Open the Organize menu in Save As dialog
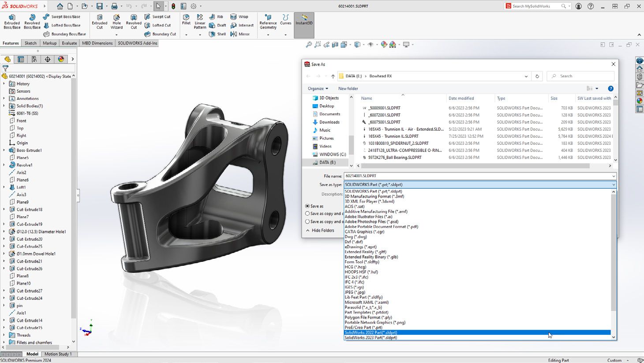 [x=318, y=88]
